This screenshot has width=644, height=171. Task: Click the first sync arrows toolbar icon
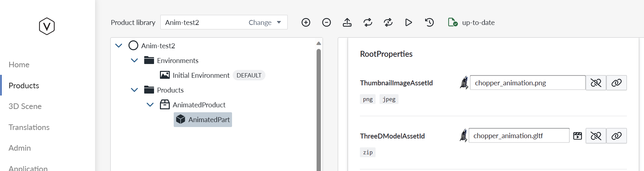click(368, 22)
